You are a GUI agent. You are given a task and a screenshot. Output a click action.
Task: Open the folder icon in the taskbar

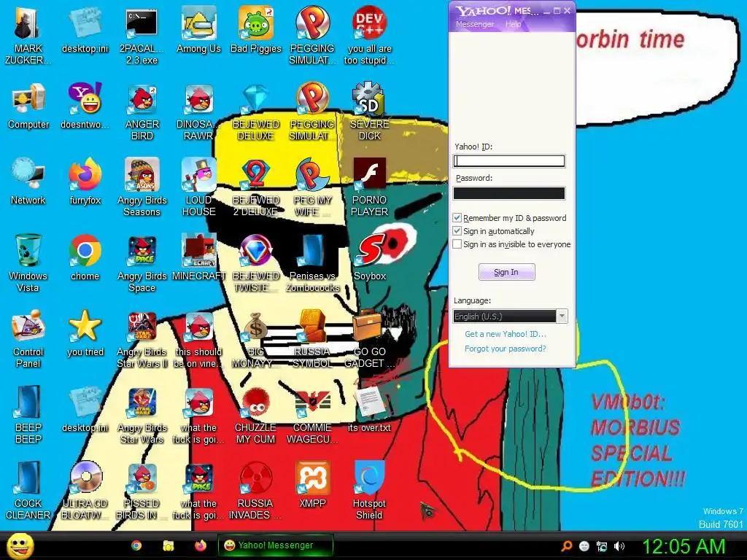[x=169, y=545]
